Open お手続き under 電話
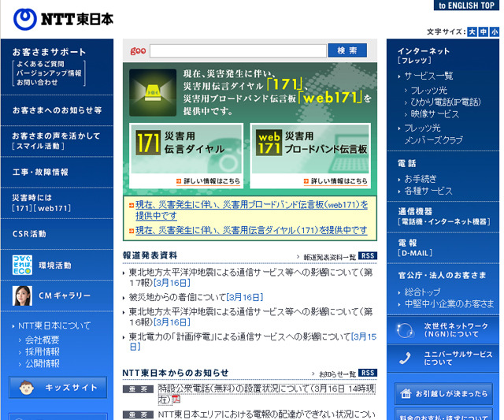Image resolution: width=504 pixels, height=420 pixels. [x=420, y=179]
